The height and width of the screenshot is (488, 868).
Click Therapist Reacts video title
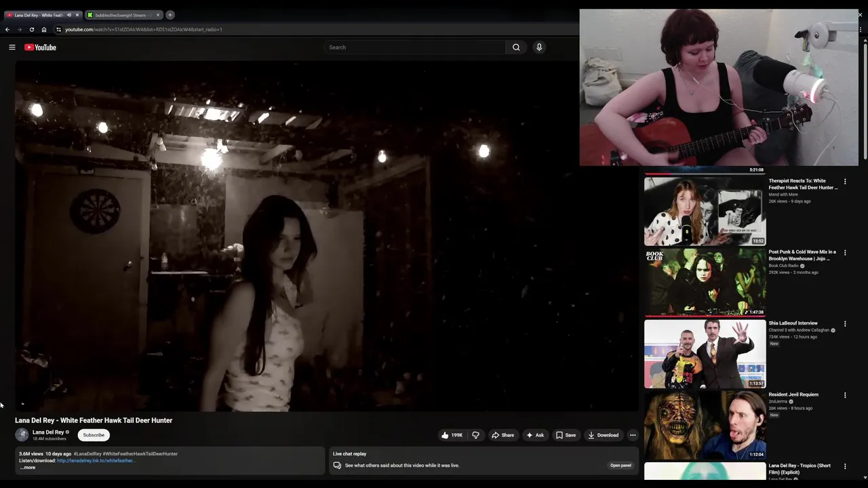click(x=803, y=184)
